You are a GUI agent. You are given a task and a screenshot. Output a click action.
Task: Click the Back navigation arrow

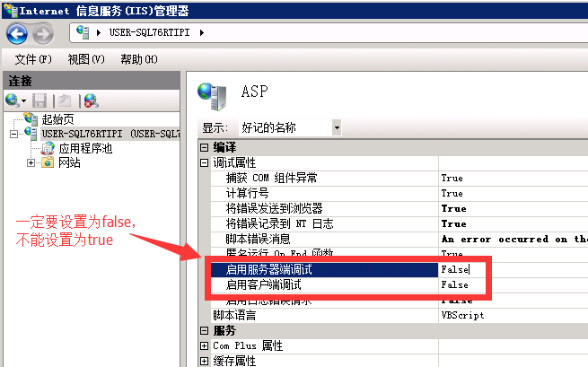click(17, 34)
